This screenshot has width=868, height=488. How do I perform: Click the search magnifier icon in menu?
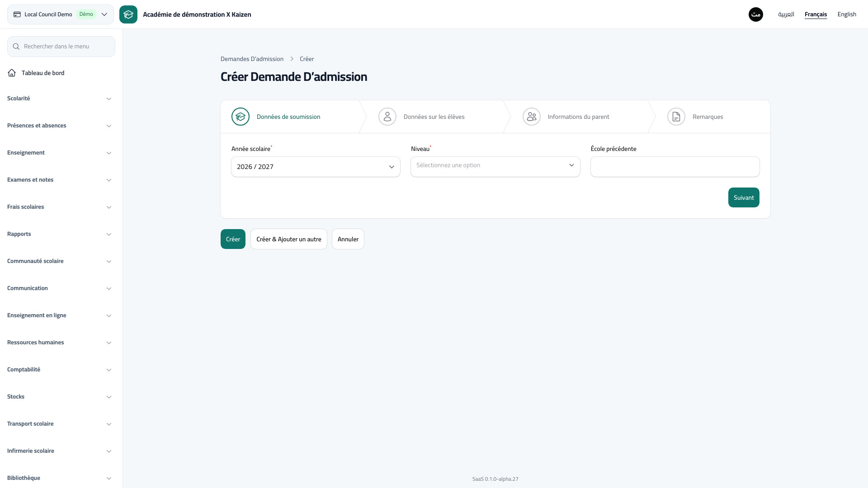(x=16, y=47)
